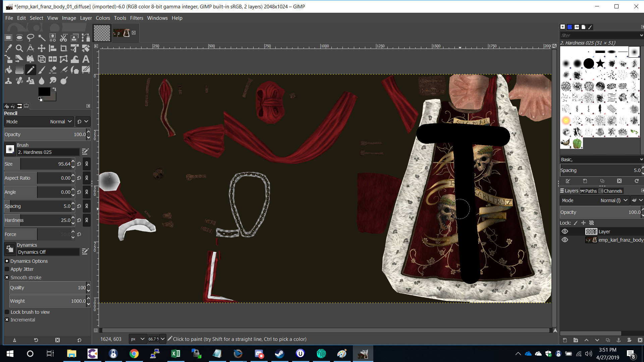This screenshot has width=644, height=362.
Task: Expand Dynamics Options section
Action: pos(7,261)
